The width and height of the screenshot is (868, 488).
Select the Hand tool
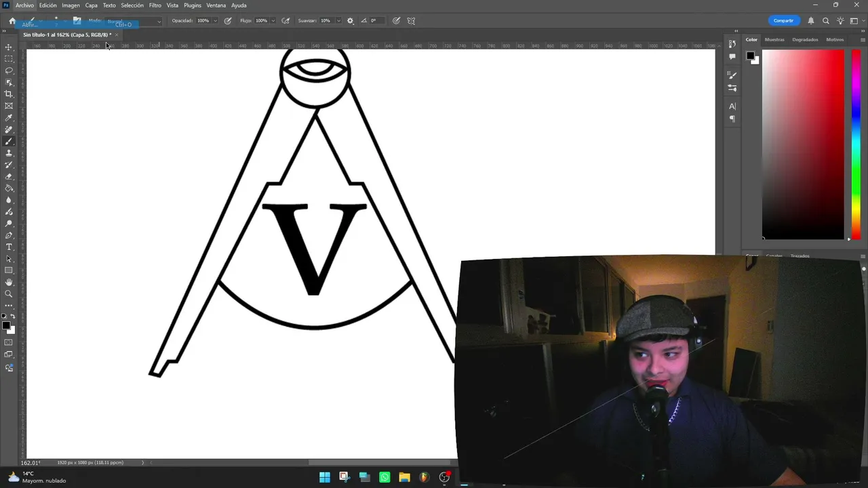click(x=9, y=282)
